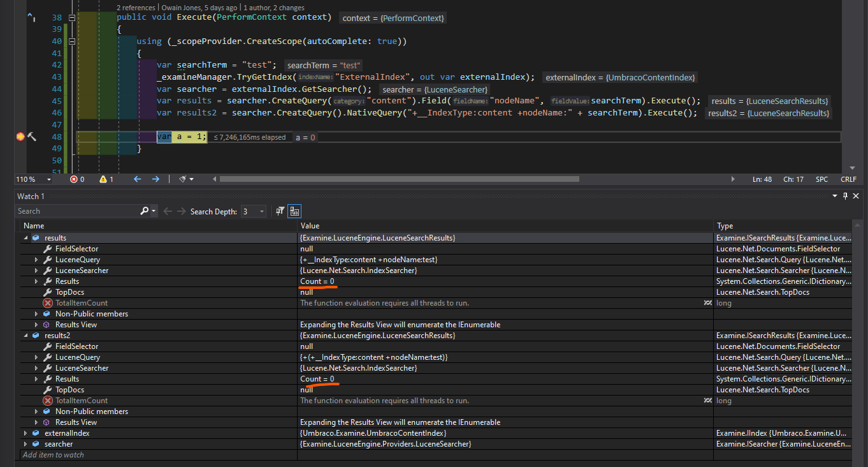The image size is (868, 467).
Task: Close the Watch 1 panel
Action: 857,196
